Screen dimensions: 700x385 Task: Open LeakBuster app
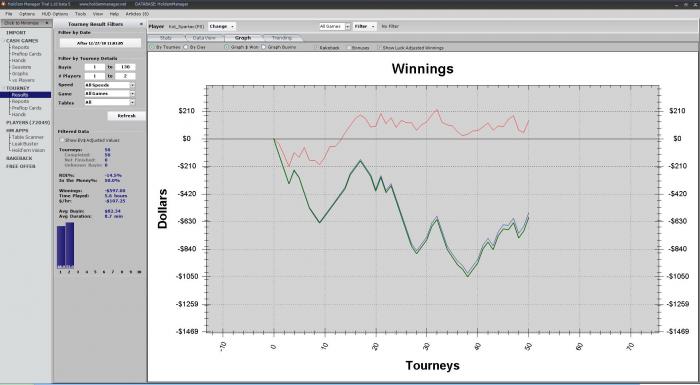[25, 144]
